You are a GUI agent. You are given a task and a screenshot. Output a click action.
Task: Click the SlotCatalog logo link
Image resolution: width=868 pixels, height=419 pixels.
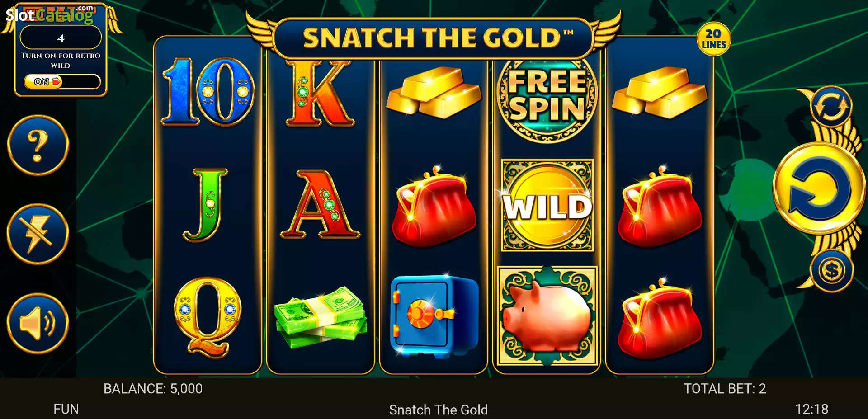click(50, 15)
